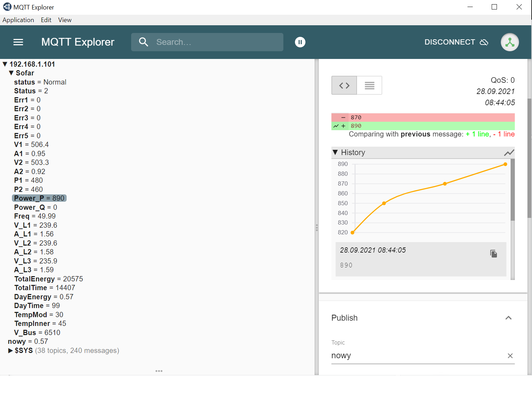Select the Err5 topic row
The width and height of the screenshot is (532, 414).
27,136
